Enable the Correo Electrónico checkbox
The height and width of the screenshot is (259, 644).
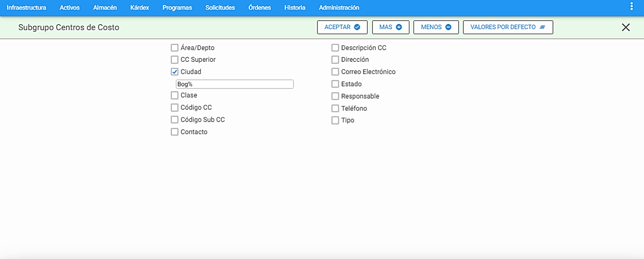click(335, 72)
